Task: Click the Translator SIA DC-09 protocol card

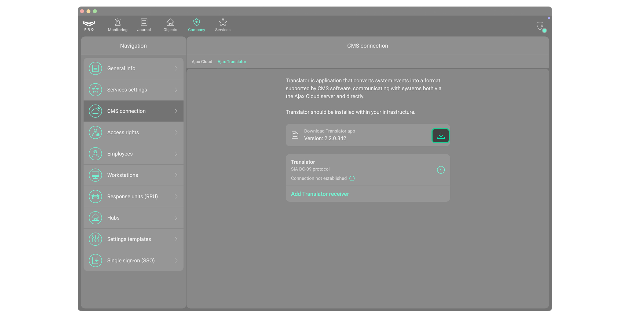Action: [x=368, y=170]
